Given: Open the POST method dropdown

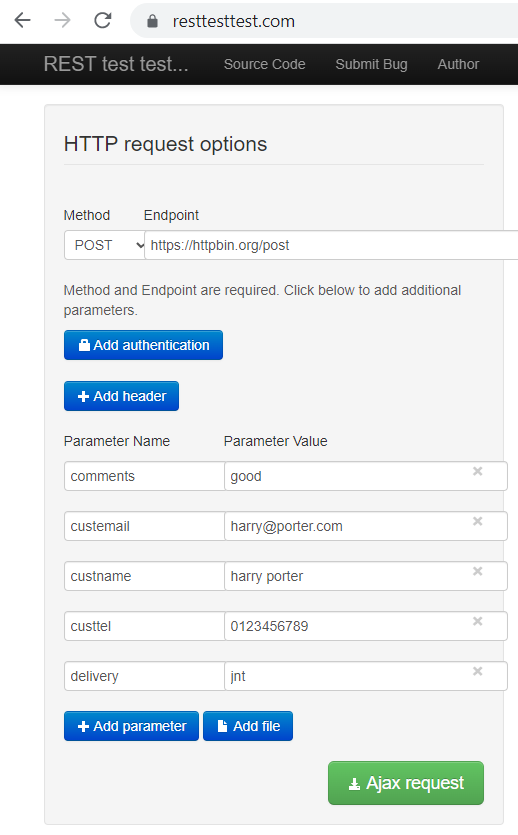Looking at the screenshot, I should pos(104,245).
